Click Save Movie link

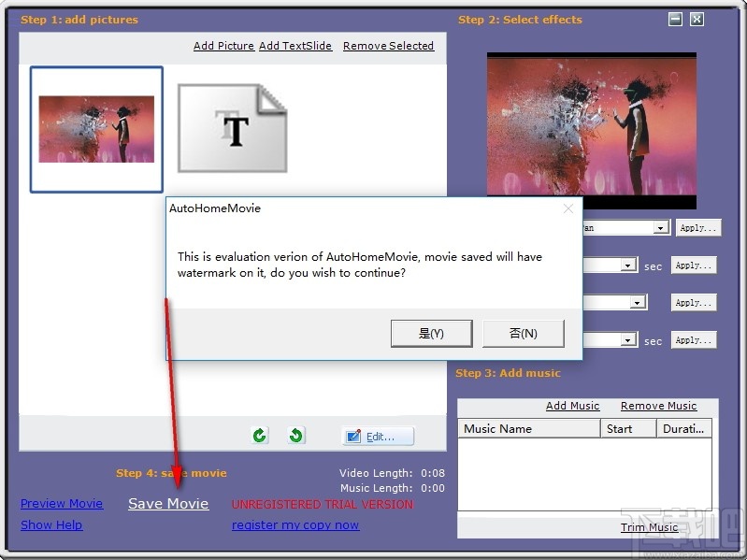click(168, 503)
